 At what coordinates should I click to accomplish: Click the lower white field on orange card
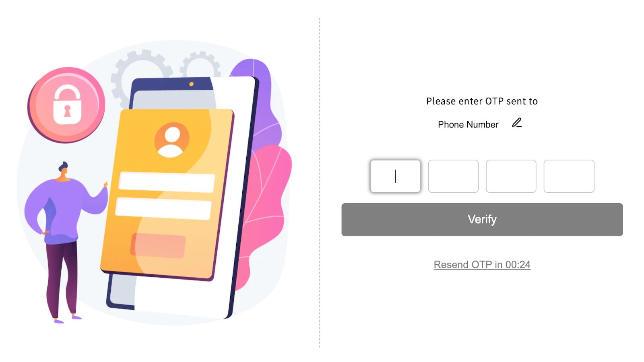tap(163, 208)
